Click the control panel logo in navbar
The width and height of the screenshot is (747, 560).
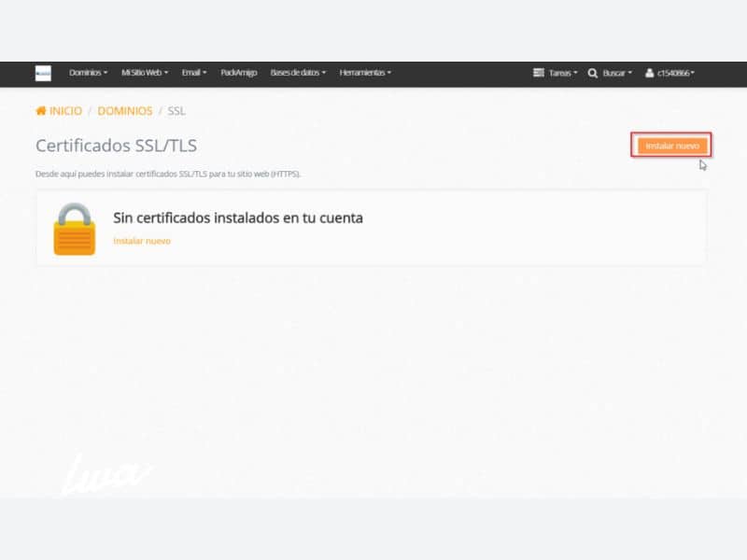[x=43, y=73]
